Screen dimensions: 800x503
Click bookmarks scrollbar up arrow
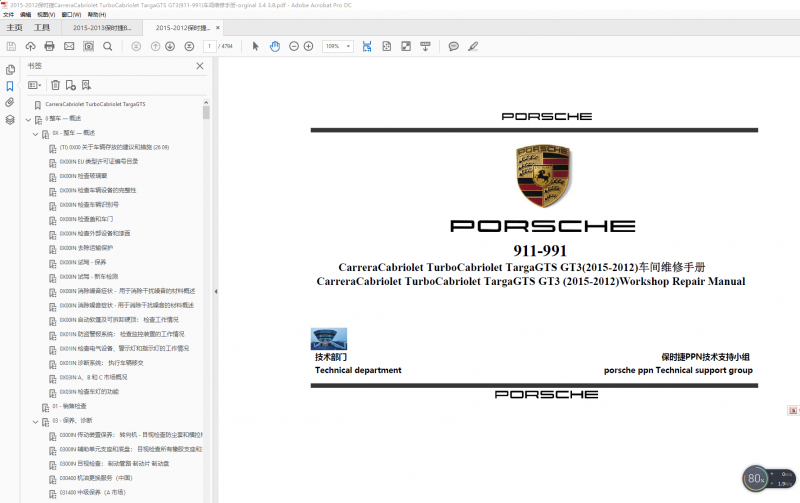(x=206, y=103)
